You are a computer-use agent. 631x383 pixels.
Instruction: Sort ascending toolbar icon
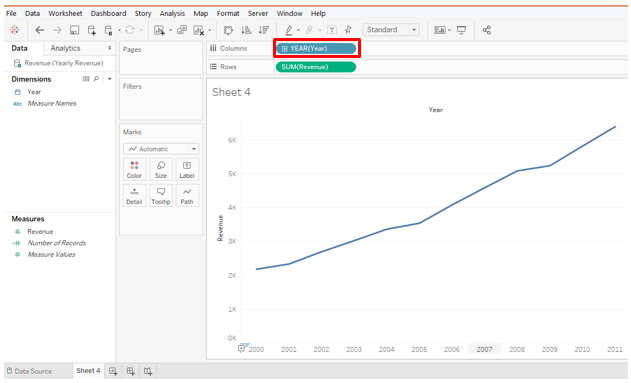(x=246, y=30)
